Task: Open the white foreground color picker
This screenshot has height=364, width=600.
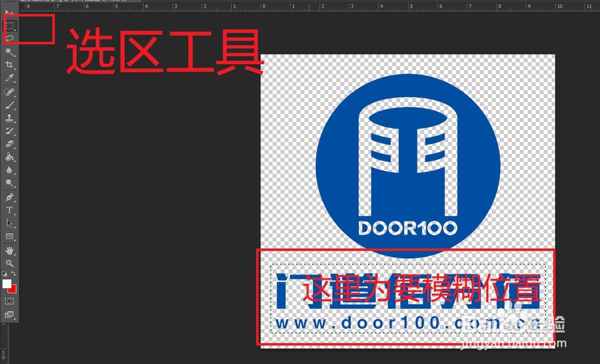Action: click(x=7, y=284)
